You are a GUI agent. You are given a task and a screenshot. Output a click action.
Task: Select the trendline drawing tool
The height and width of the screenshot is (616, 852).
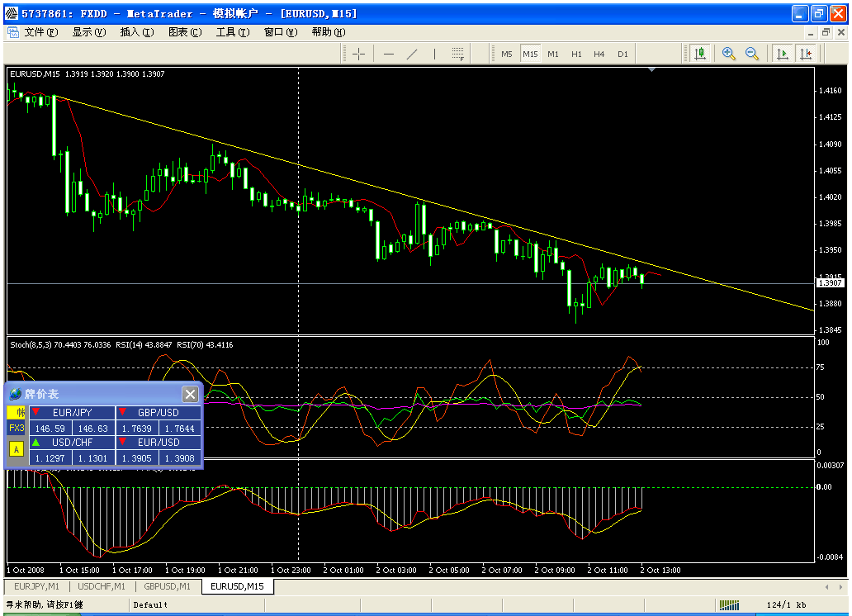coord(412,54)
